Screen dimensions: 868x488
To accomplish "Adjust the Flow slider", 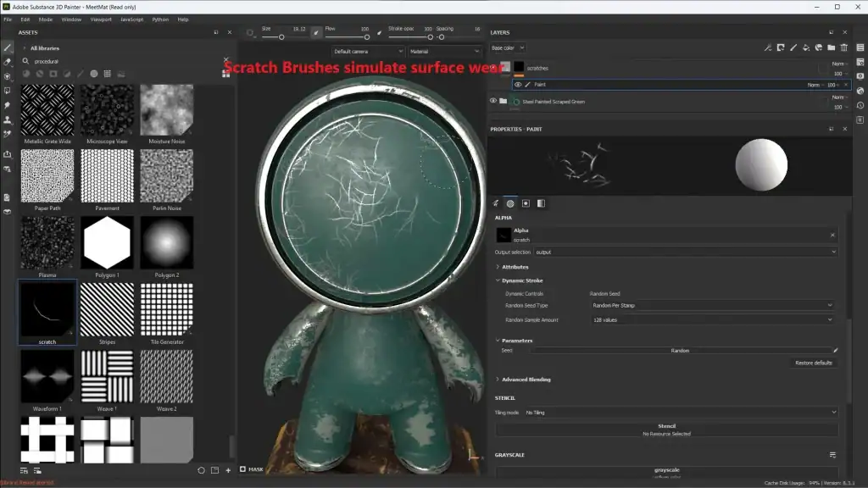I will tap(347, 37).
